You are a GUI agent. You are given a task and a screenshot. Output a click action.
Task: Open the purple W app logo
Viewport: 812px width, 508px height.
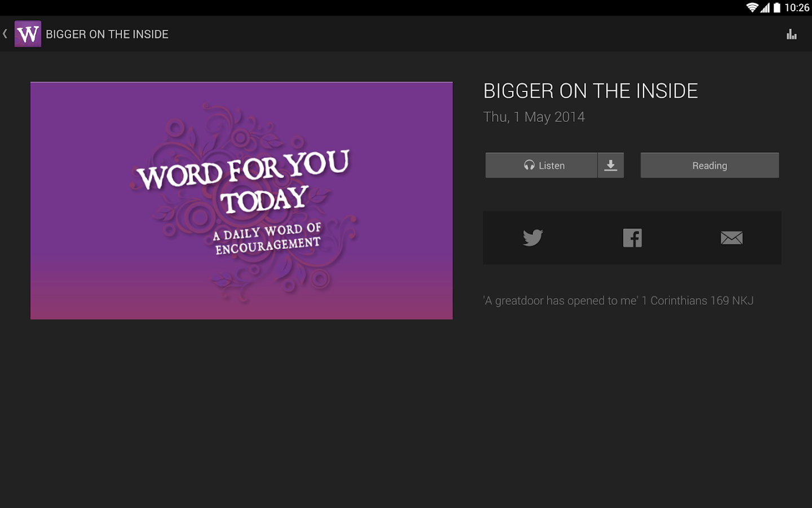pos(28,34)
